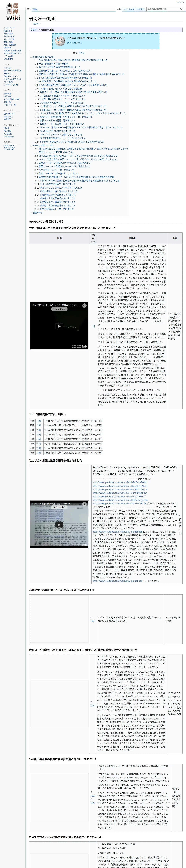Image resolution: width=186 pixels, height=868 pixels.
Task: Click the 概要欄 column header
Action: pyautogui.click(x=132, y=238)
